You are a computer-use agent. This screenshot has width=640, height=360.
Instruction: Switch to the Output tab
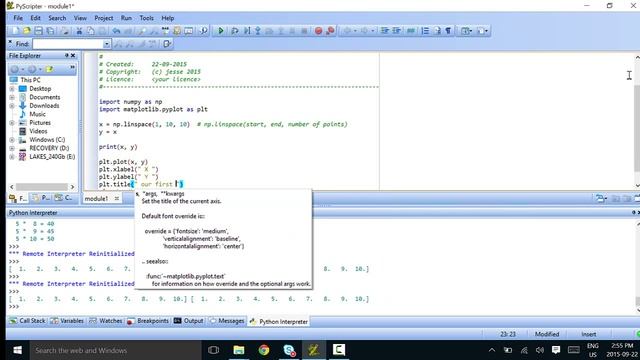pyautogui.click(x=189, y=321)
